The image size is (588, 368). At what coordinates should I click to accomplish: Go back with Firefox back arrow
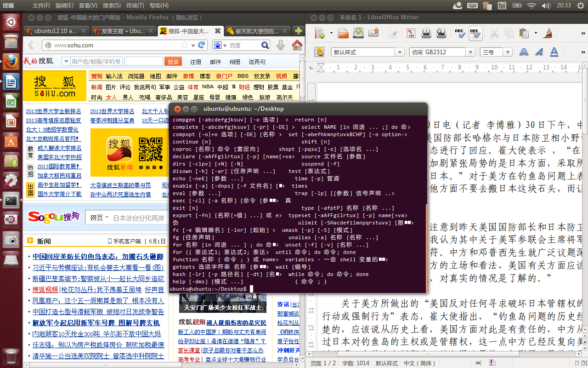point(31,45)
